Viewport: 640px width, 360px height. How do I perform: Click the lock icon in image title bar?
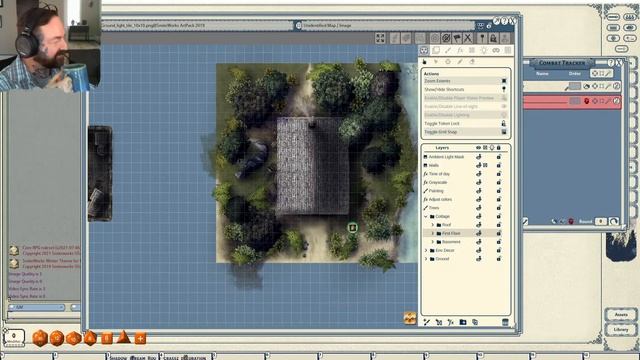[489, 26]
